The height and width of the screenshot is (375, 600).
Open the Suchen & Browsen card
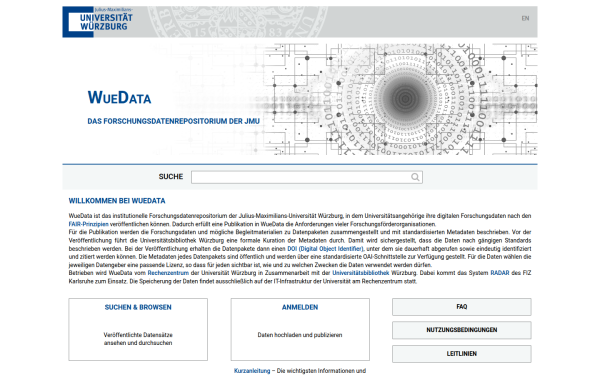pyautogui.click(x=138, y=329)
